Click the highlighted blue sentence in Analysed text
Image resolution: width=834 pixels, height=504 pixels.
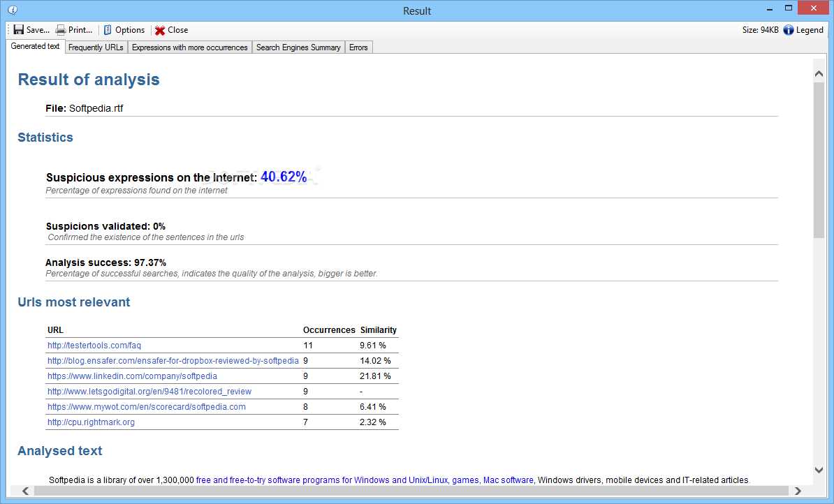pos(365,480)
